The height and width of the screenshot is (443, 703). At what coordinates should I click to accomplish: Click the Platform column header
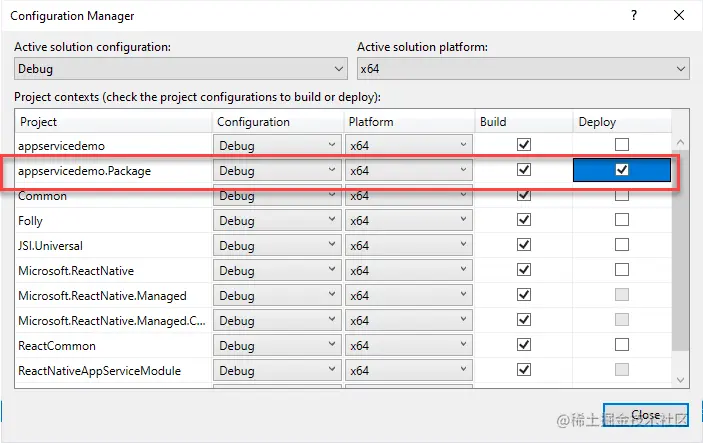coord(408,122)
